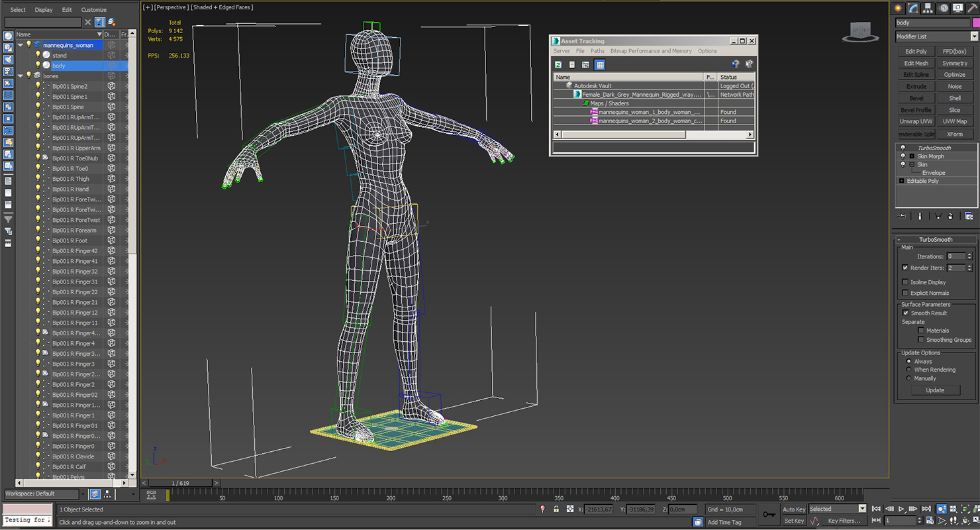Open Paths menu in Asset Tracking
This screenshot has height=530, width=980.
(x=597, y=51)
